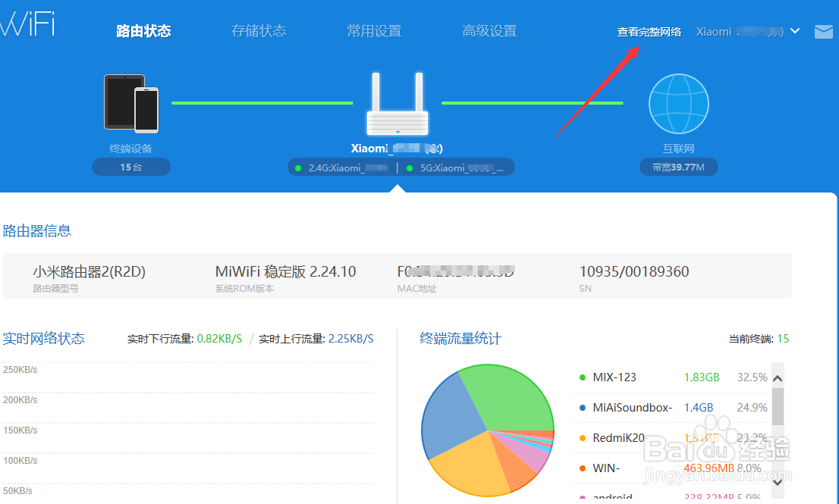Screen dimensions: 839x504
Task: Click the terminal devices tablet-phone icon
Action: click(131, 104)
